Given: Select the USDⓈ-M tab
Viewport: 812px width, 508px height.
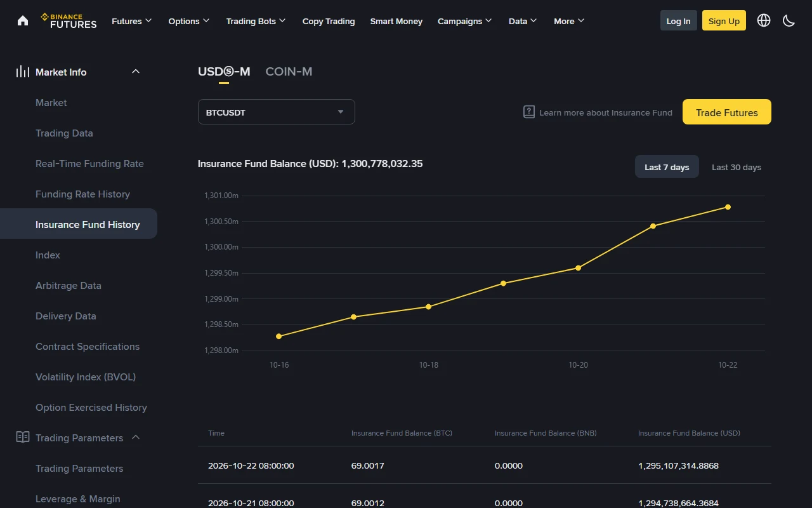Looking at the screenshot, I should 224,72.
